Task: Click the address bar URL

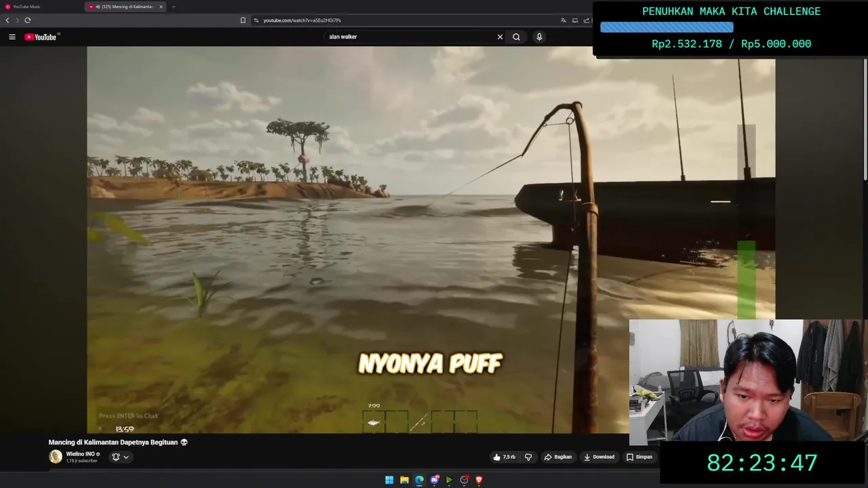Action: pyautogui.click(x=302, y=20)
